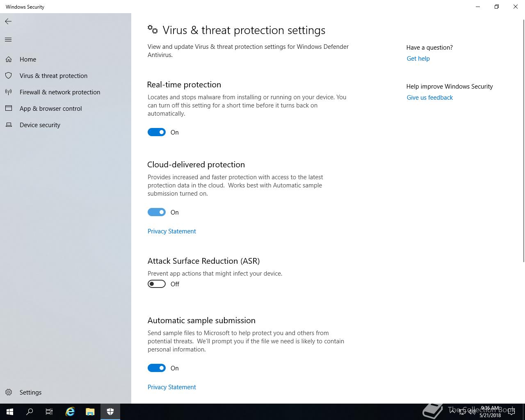The width and height of the screenshot is (525, 420).
Task: Click 'Help improve Windows Security' text
Action: 450,87
